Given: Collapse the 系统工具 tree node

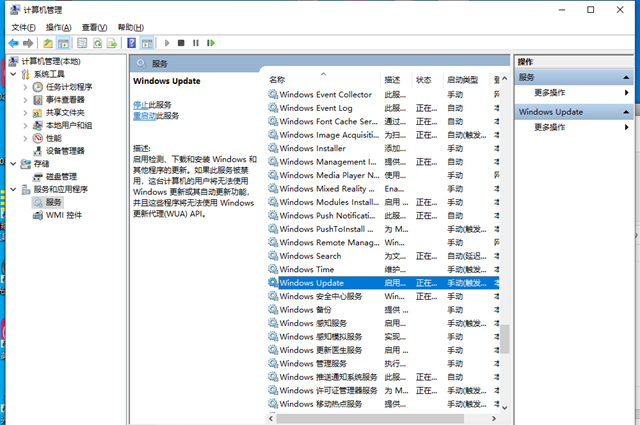Looking at the screenshot, I should point(13,74).
